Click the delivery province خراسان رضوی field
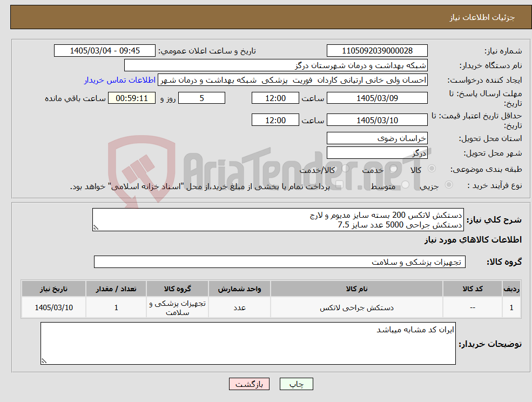This screenshot has height=402, width=532. pyautogui.click(x=377, y=138)
